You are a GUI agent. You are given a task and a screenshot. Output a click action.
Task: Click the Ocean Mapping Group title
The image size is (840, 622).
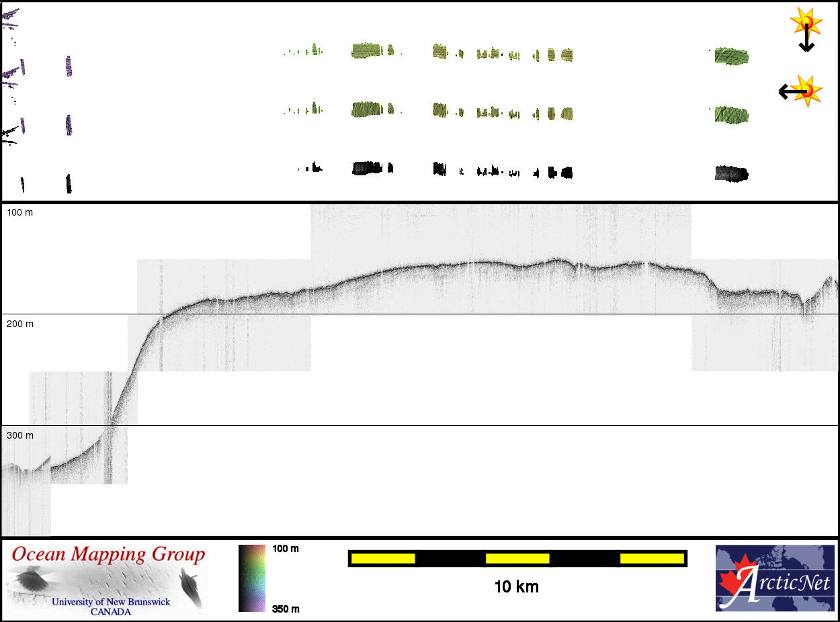coord(108,555)
